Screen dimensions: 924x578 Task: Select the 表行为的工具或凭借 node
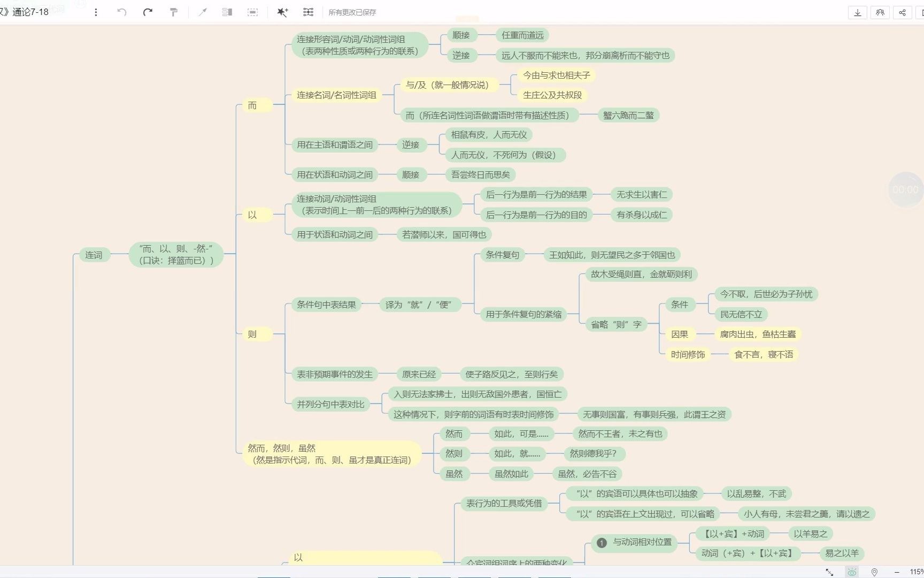click(x=504, y=503)
